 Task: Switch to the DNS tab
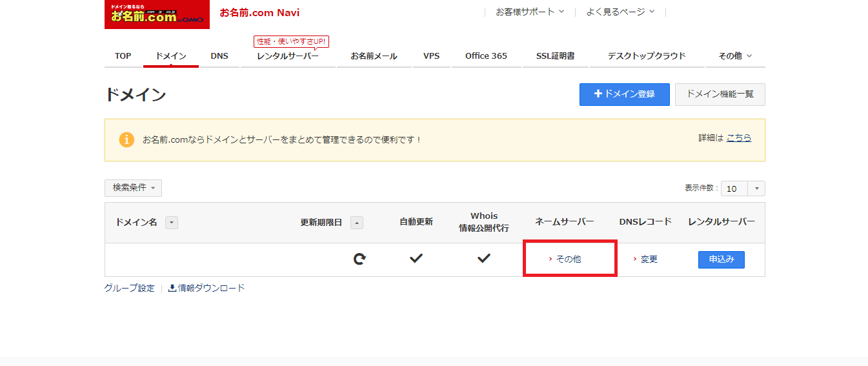point(219,56)
